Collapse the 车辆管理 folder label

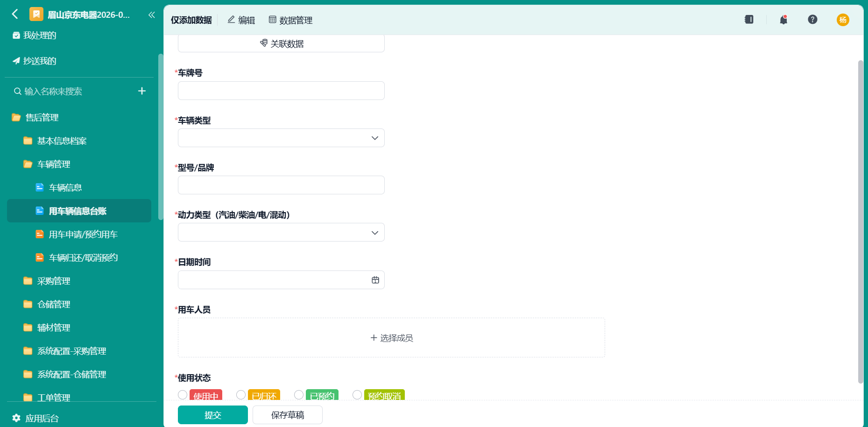click(54, 164)
